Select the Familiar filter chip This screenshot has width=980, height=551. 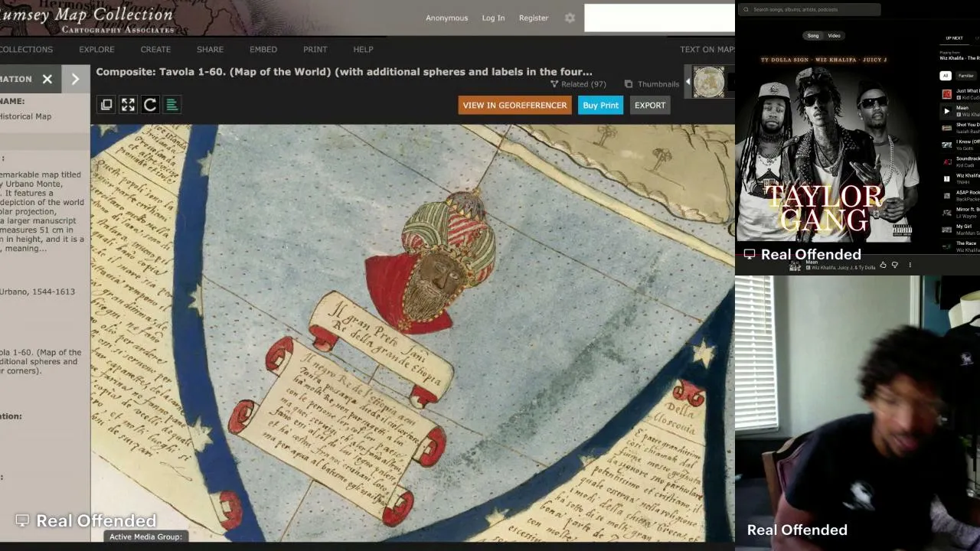966,76
